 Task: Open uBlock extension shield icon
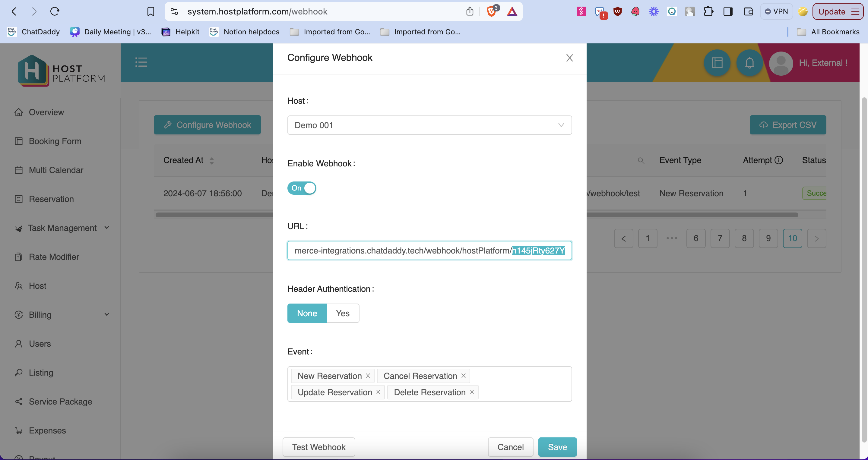[617, 11]
